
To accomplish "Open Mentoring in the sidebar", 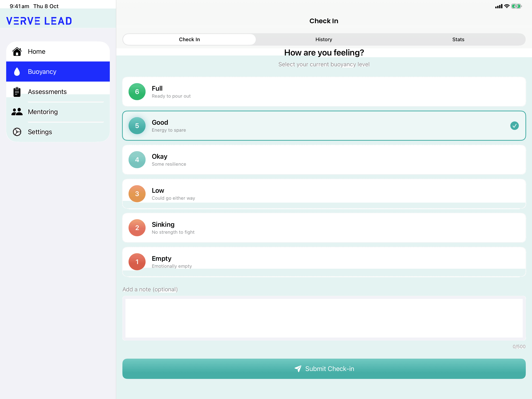I will click(x=58, y=112).
